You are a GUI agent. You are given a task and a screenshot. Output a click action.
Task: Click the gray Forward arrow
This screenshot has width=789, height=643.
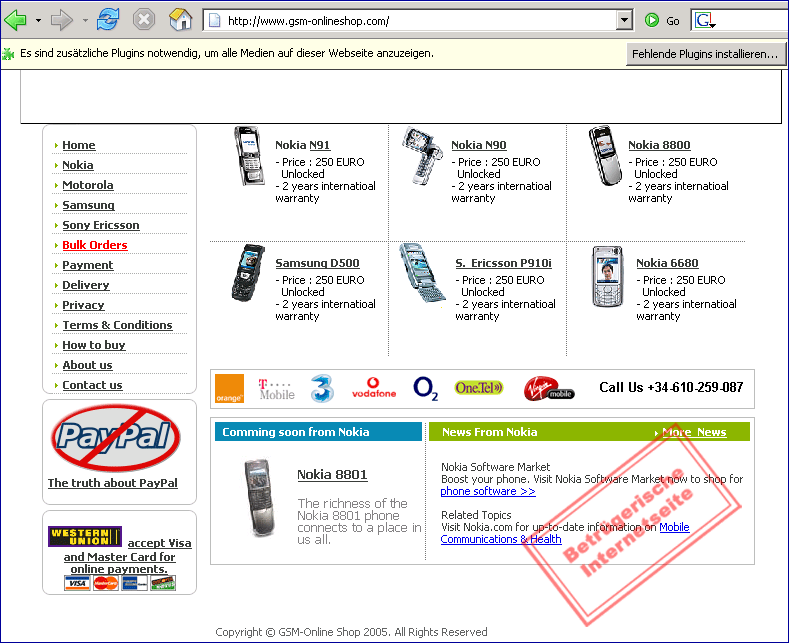point(62,21)
